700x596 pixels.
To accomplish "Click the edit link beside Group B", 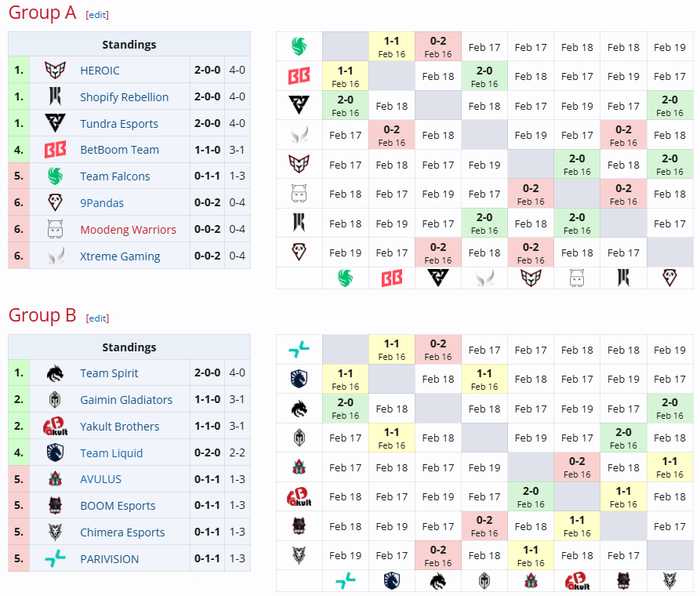I will [97, 318].
